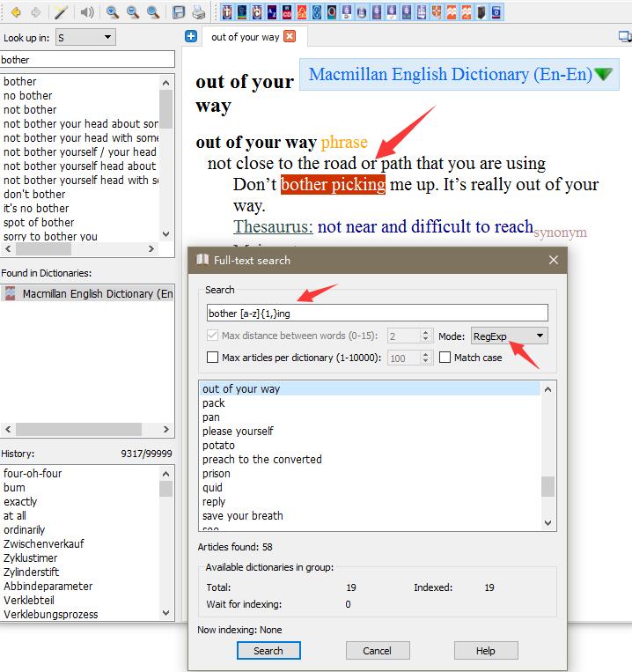
Task: Open the Look up in group dropdown
Action: click(85, 37)
